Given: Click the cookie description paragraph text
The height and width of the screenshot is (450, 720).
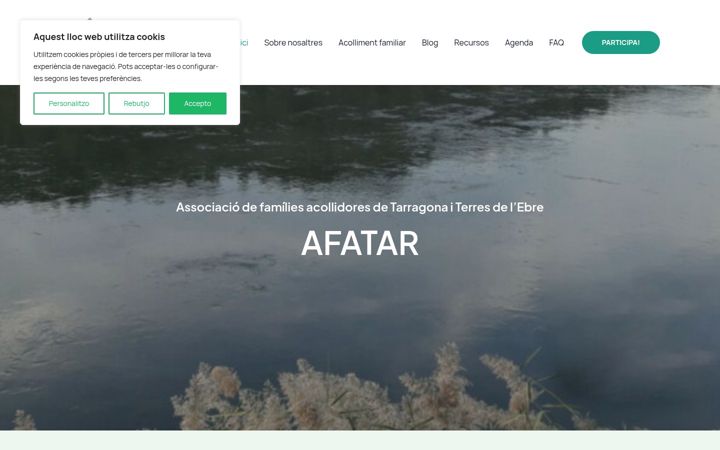Looking at the screenshot, I should (126, 67).
